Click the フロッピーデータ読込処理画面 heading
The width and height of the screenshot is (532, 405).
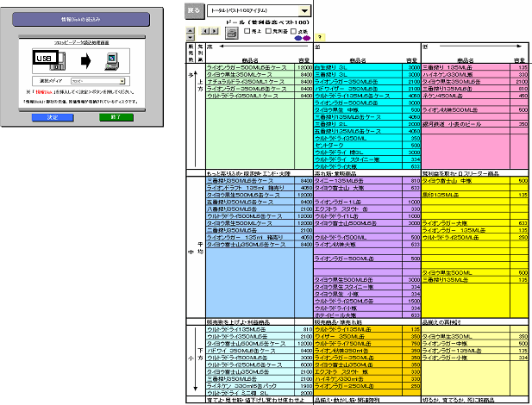coord(82,43)
